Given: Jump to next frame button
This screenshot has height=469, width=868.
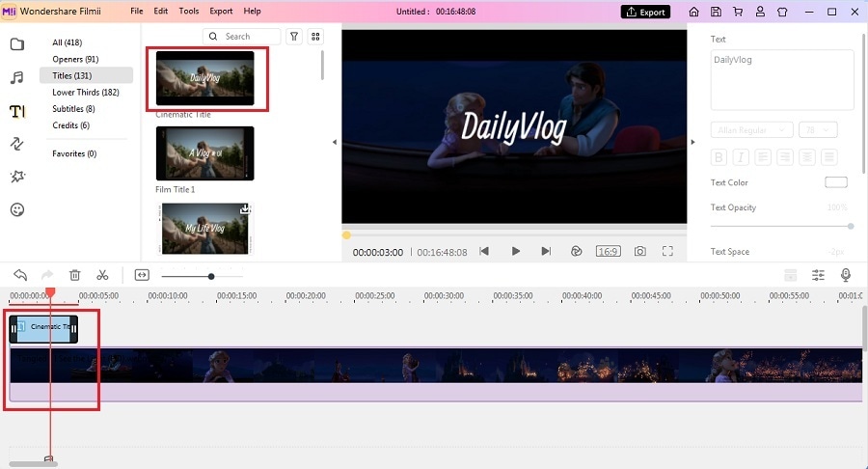Looking at the screenshot, I should 546,252.
